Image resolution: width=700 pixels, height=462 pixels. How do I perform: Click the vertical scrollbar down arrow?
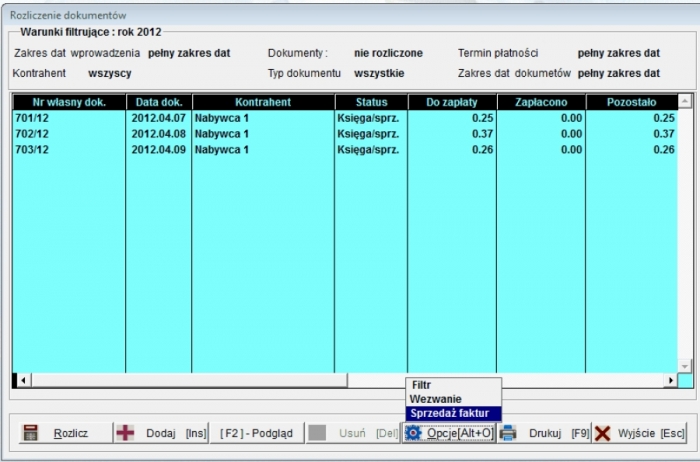685,366
